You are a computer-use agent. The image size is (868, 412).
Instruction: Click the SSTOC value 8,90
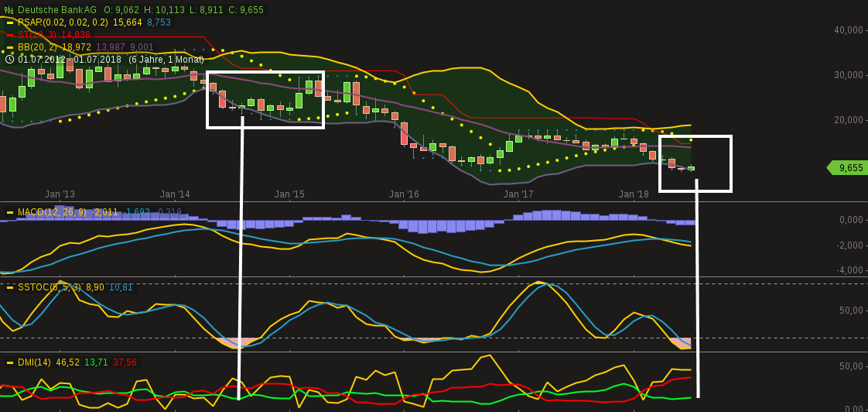pyautogui.click(x=95, y=287)
